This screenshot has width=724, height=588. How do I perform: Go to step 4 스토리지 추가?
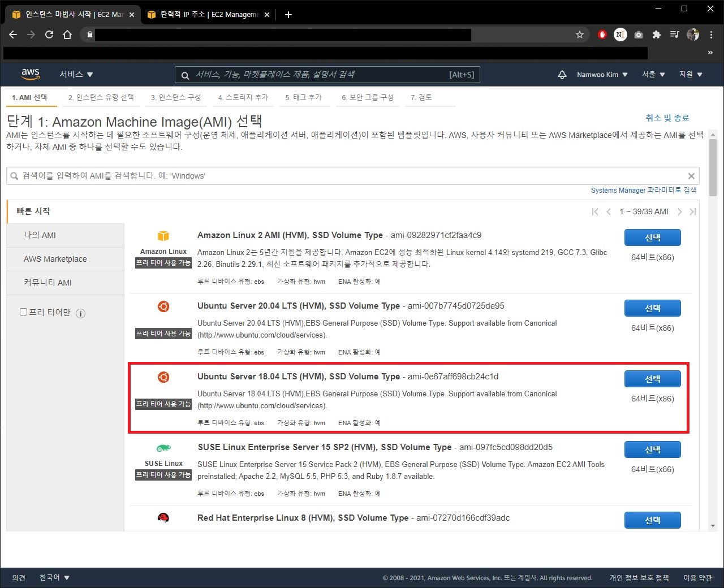tap(243, 97)
